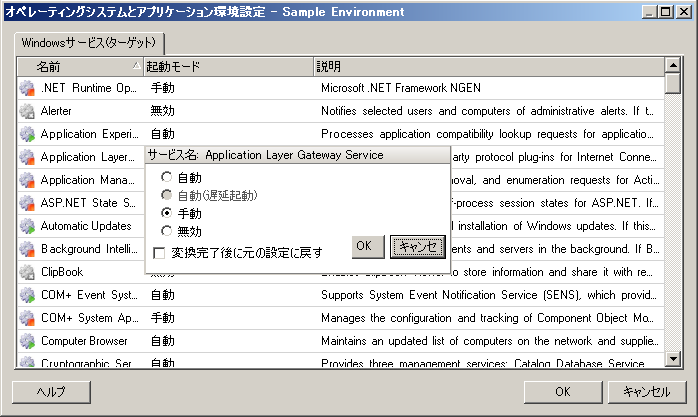Click the 起動モード column header

click(x=227, y=66)
